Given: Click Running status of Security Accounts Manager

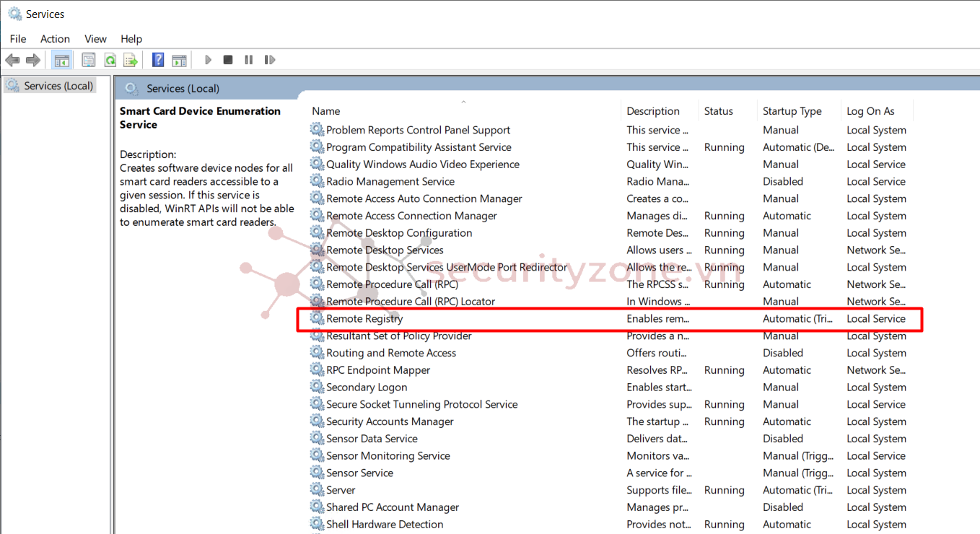Looking at the screenshot, I should 724,421.
